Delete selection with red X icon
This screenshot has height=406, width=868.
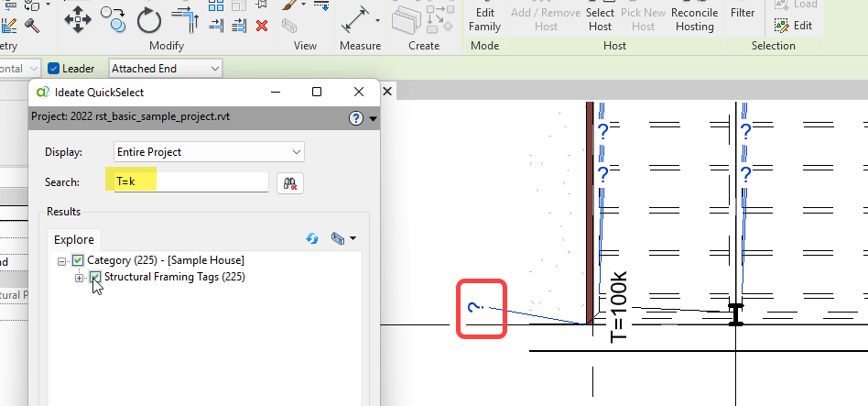coord(262,26)
